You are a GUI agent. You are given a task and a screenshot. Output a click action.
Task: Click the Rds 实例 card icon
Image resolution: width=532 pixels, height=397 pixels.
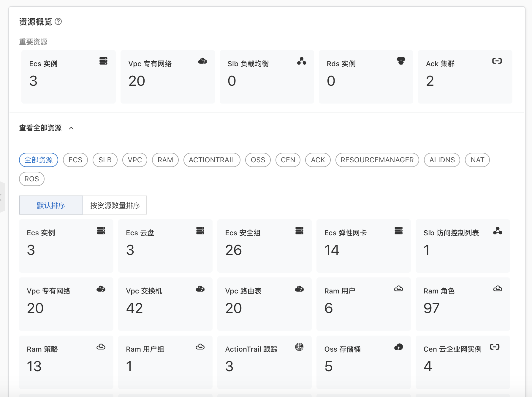401,61
